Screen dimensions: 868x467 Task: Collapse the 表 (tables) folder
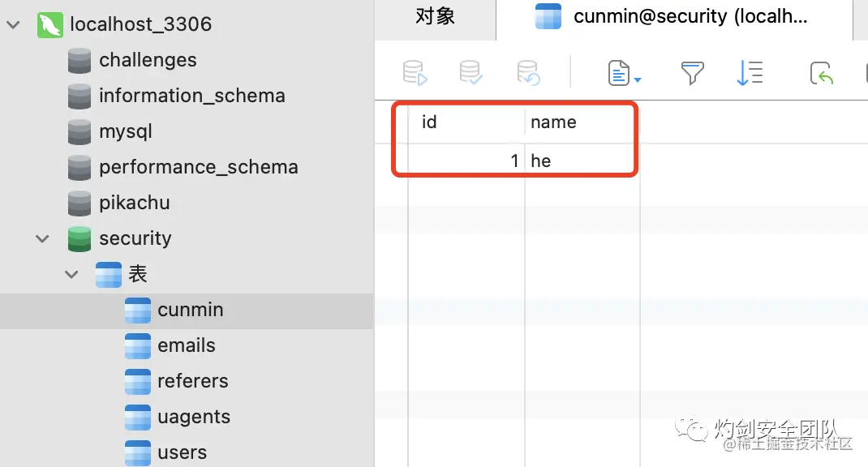(71, 274)
